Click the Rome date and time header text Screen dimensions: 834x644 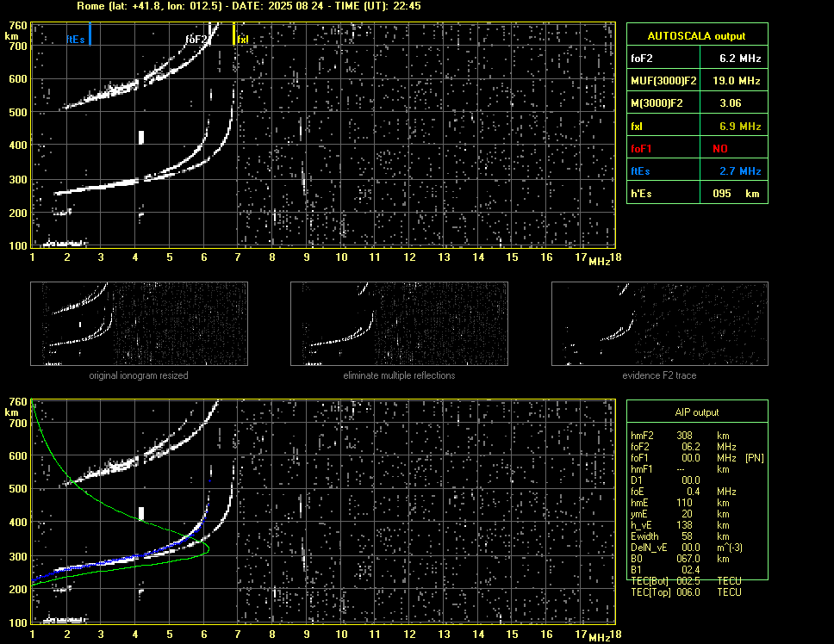pyautogui.click(x=249, y=6)
